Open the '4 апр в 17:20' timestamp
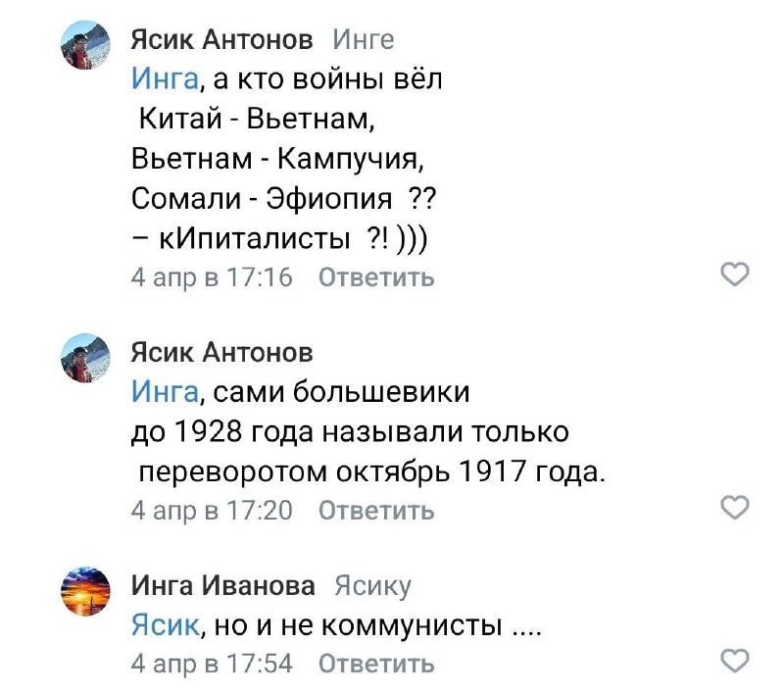The height and width of the screenshot is (693, 784). coord(212,510)
